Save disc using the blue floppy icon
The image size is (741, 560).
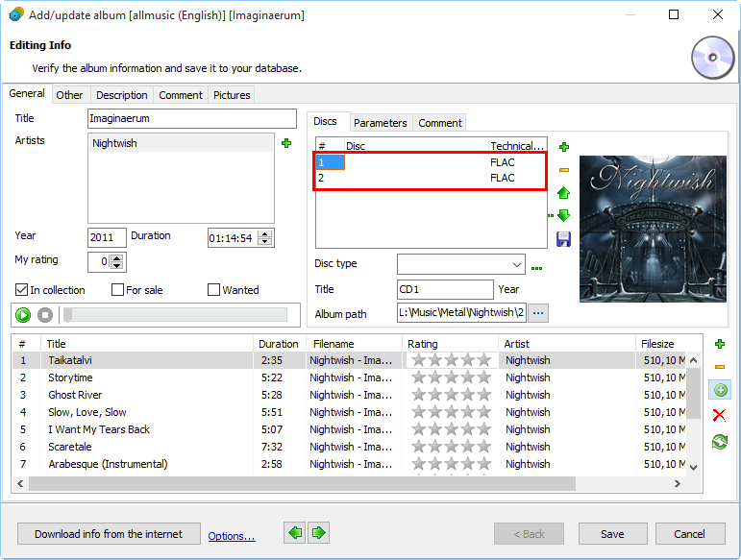(x=564, y=239)
